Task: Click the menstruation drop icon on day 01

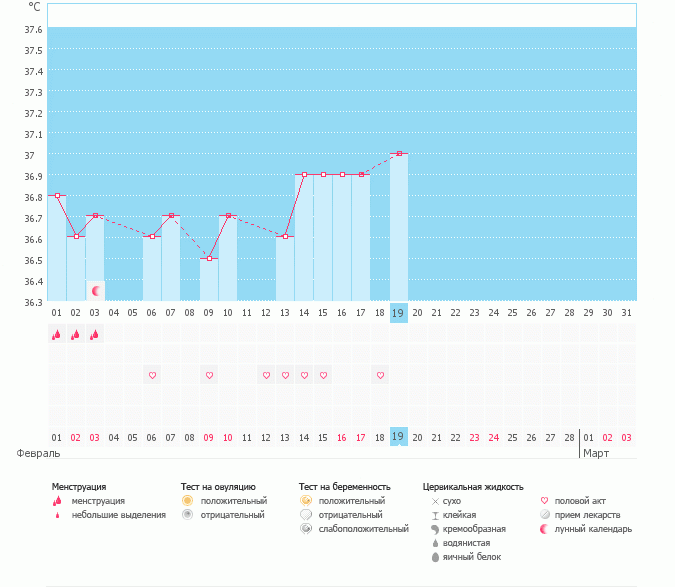Action: (x=57, y=335)
